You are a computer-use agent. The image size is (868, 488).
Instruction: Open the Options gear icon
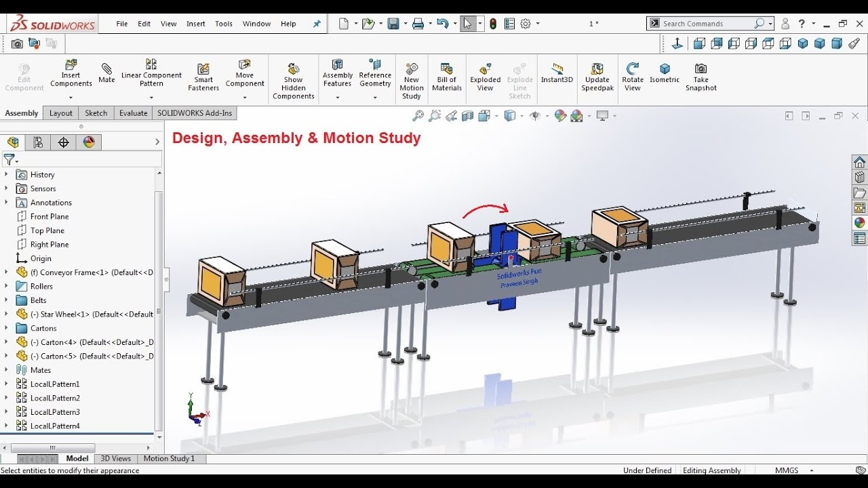pos(526,24)
